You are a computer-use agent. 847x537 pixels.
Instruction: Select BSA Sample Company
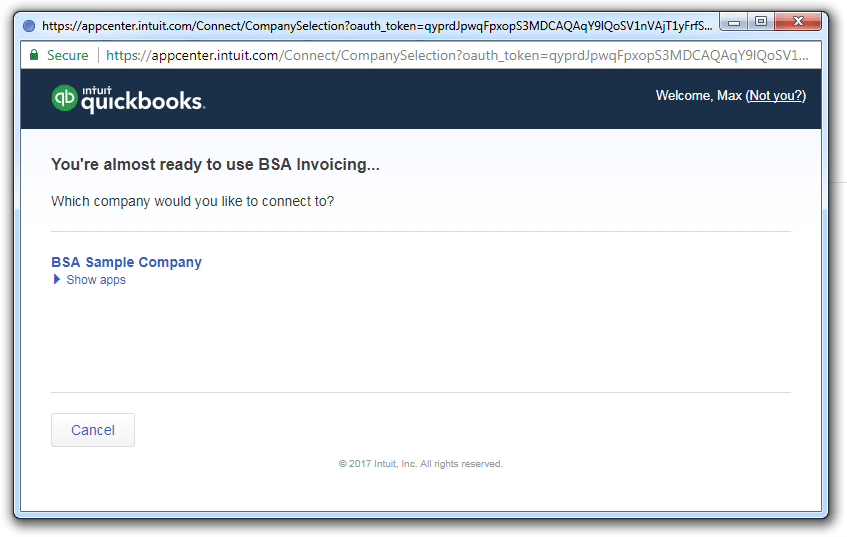pyautogui.click(x=126, y=262)
